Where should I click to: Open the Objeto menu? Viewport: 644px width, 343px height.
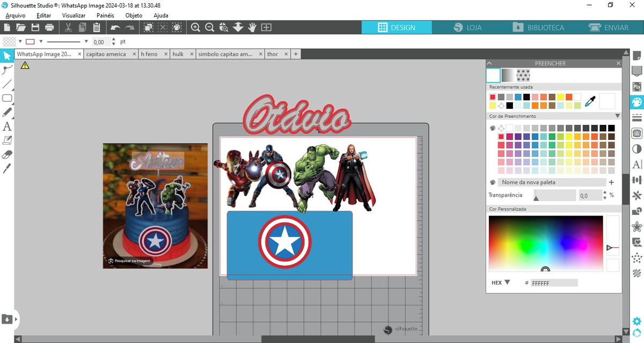coord(134,16)
